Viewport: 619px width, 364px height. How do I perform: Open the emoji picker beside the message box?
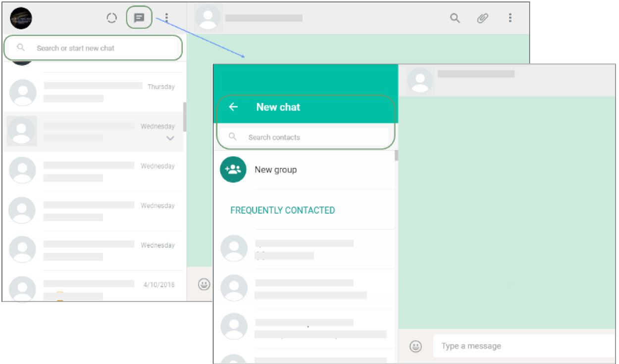click(415, 346)
